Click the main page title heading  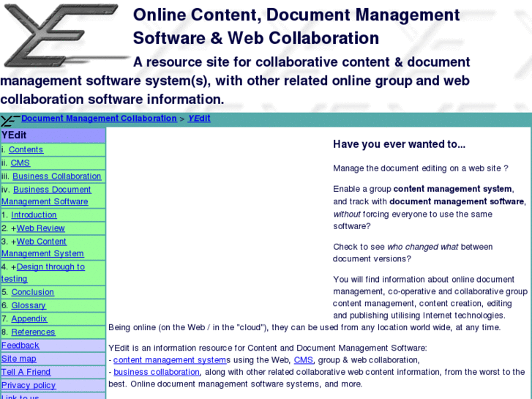coord(296,26)
